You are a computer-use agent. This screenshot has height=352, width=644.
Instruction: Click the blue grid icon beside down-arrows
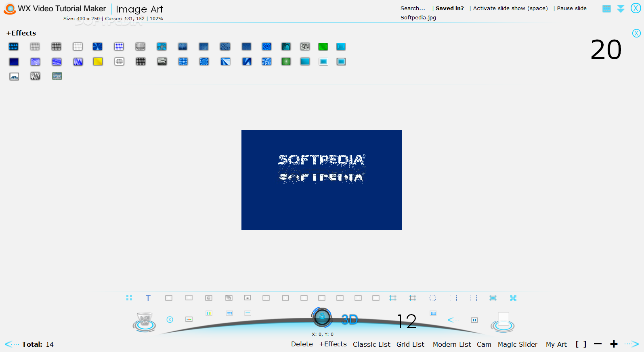coord(606,8)
